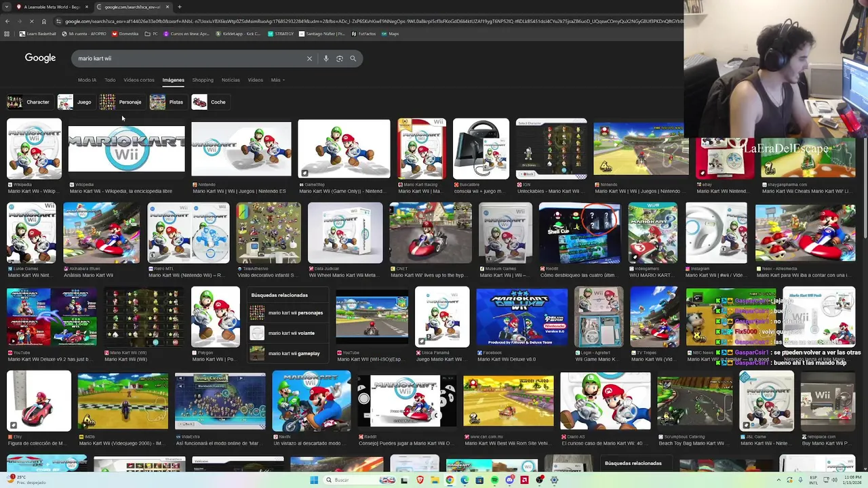Filter images by Juego chip

(75, 102)
